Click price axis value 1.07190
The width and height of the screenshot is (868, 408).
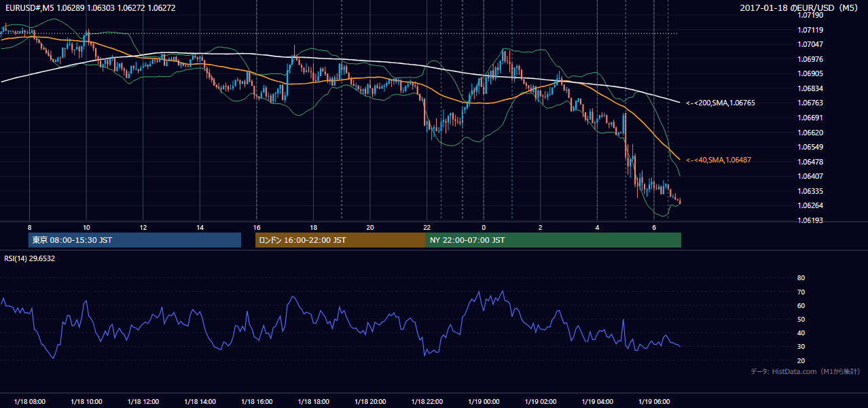pyautogui.click(x=811, y=15)
